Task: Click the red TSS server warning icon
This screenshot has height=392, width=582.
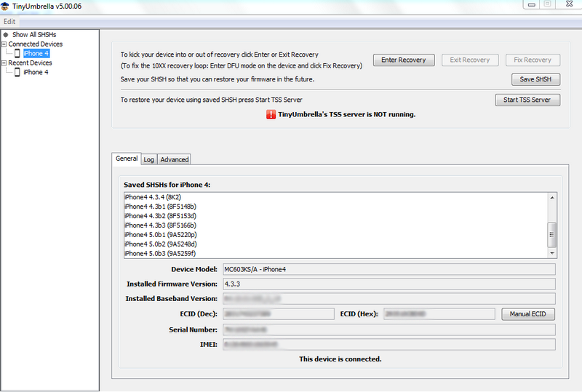Action: (x=271, y=114)
